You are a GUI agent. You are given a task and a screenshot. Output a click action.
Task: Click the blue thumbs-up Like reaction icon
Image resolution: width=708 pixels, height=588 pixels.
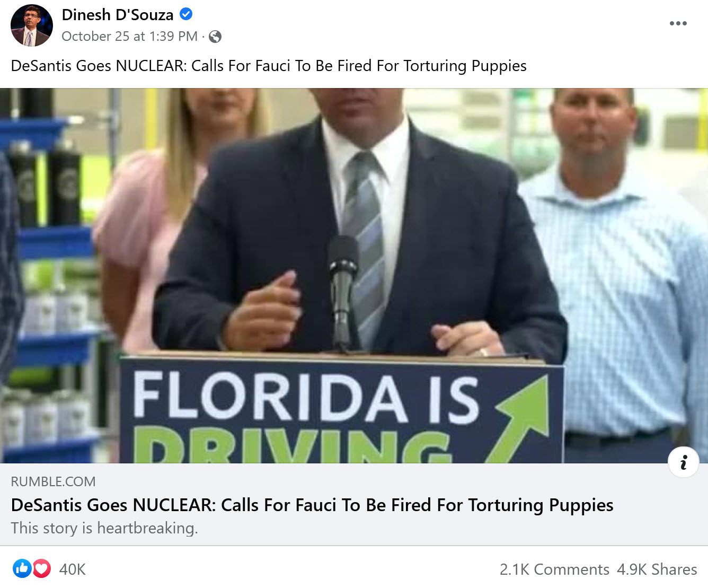click(22, 568)
